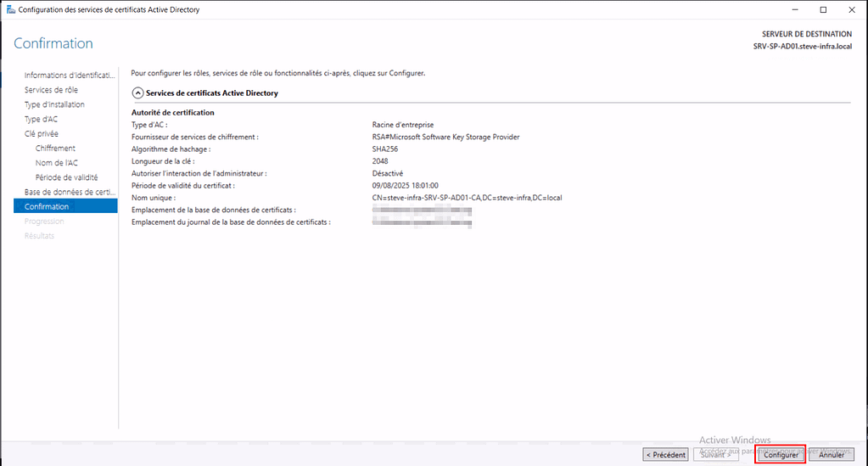The height and width of the screenshot is (466, 868).
Task: Select the Services de rôle step
Action: coord(53,90)
